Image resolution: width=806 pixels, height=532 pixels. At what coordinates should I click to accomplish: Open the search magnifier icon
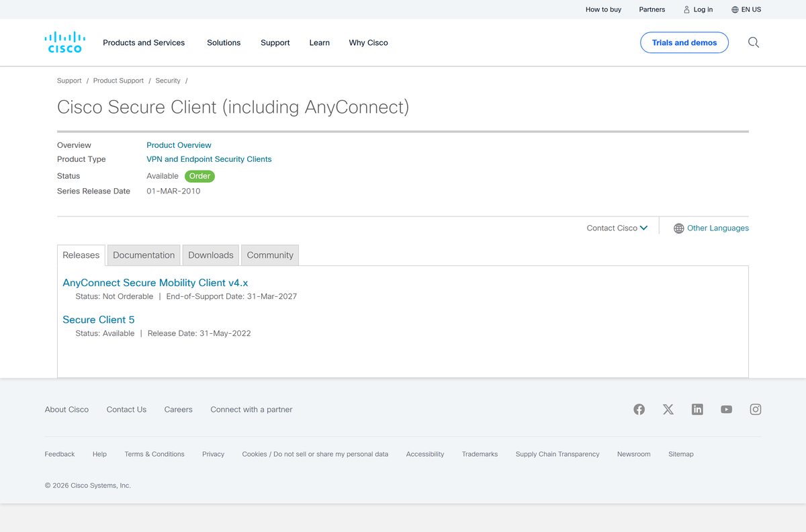(x=754, y=42)
